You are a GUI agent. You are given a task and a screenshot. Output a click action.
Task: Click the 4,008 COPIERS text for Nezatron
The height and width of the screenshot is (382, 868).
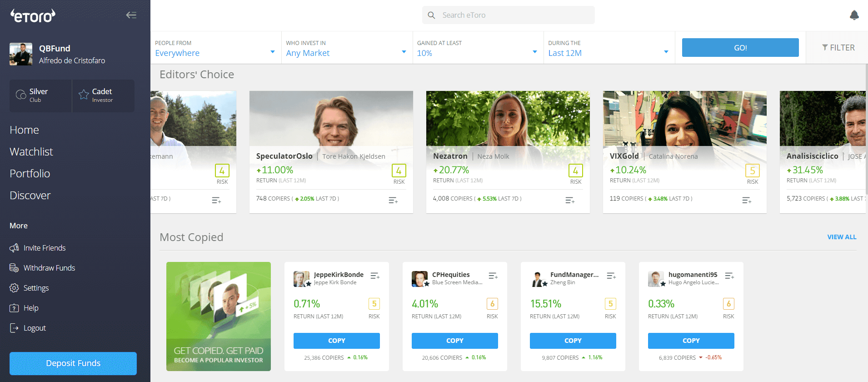pos(453,199)
